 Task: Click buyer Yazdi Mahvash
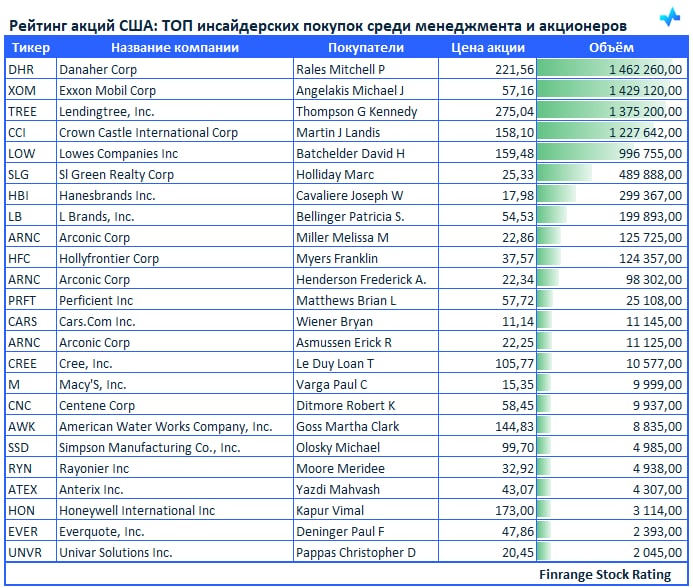(x=366, y=489)
